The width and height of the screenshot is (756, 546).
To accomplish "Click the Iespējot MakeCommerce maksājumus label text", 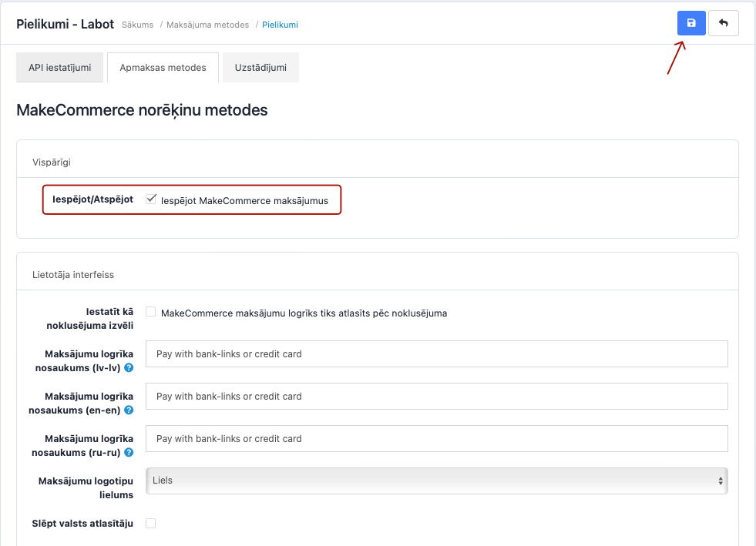I will (244, 201).
